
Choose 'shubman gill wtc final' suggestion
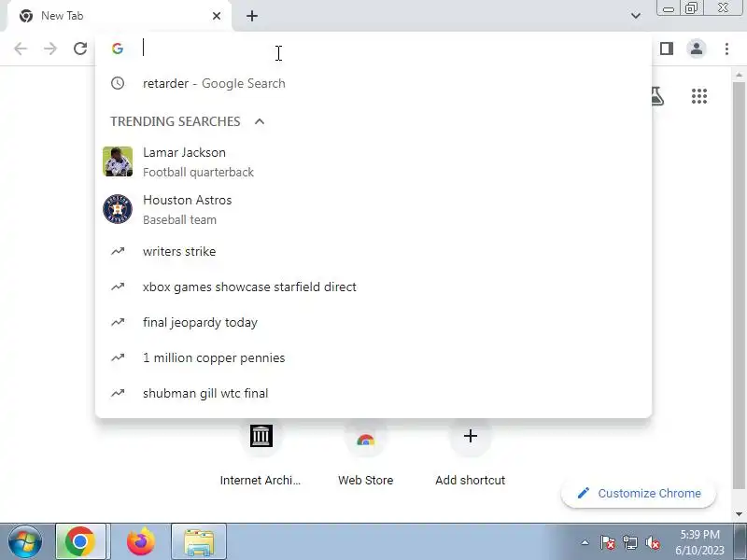(373, 393)
